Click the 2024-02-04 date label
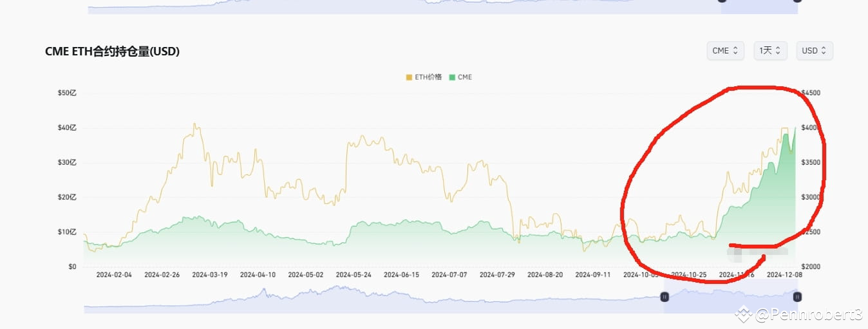868x329 pixels. coord(114,274)
